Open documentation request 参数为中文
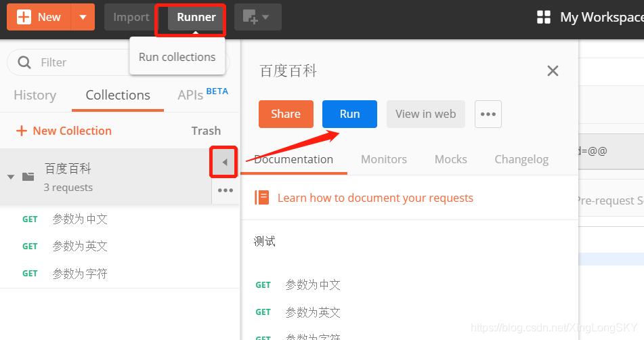Viewport: 644px width, 340px height. point(313,285)
